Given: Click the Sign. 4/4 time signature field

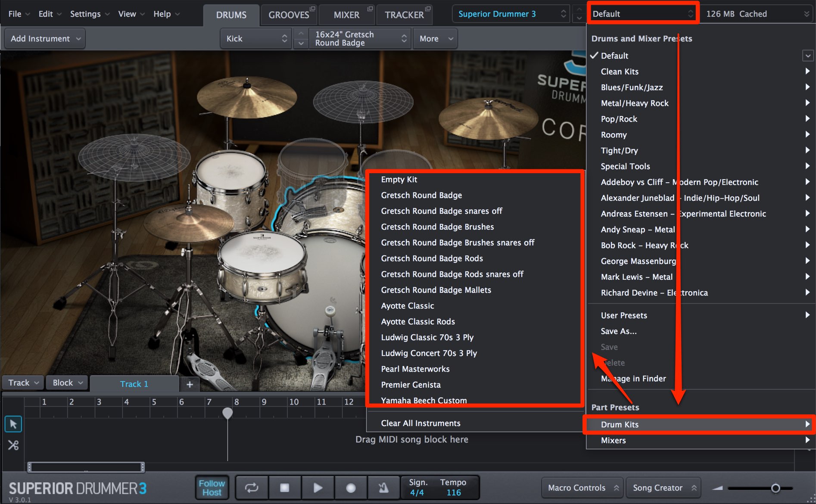Looking at the screenshot, I should [x=417, y=488].
